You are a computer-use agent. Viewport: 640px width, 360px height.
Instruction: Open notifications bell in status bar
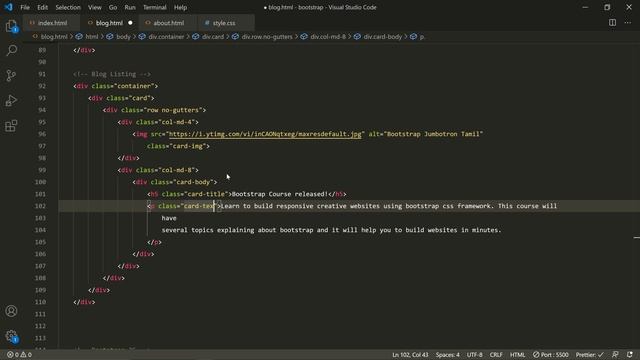630,355
